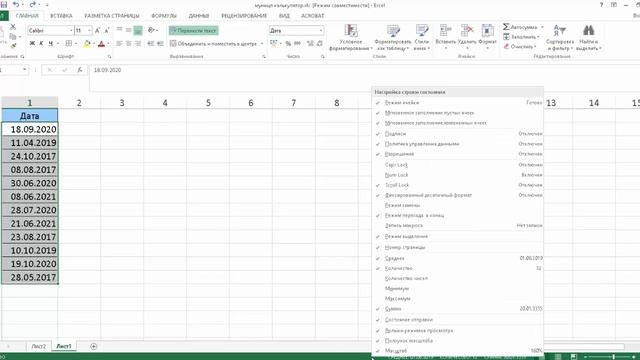Open the РАЗМЕТКА СТРАНИЦЫ ribbon tab
This screenshot has width=640, height=360.
[x=111, y=16]
